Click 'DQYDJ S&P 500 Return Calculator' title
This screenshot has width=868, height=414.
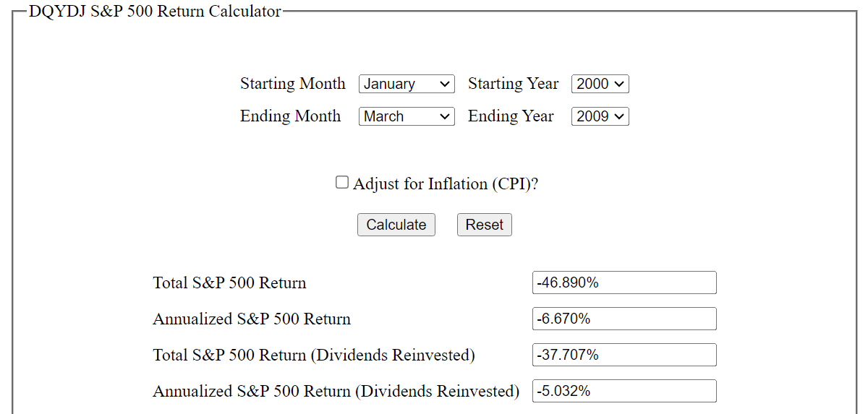pyautogui.click(x=155, y=12)
